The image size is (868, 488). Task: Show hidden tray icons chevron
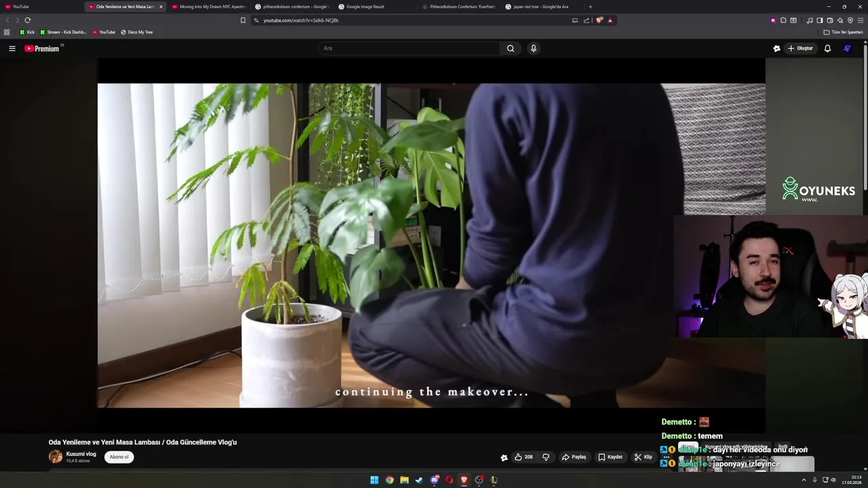pyautogui.click(x=804, y=480)
